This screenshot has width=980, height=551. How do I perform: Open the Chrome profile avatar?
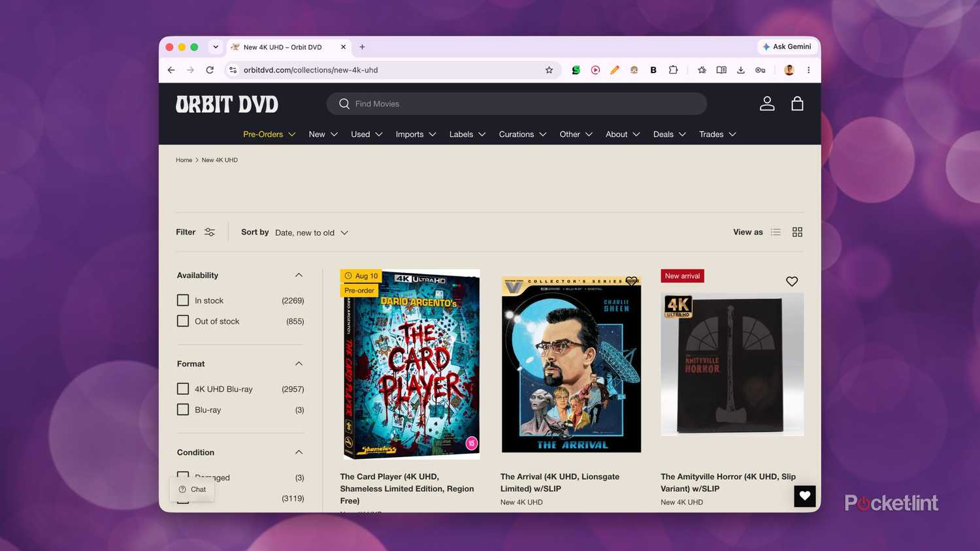coord(789,70)
